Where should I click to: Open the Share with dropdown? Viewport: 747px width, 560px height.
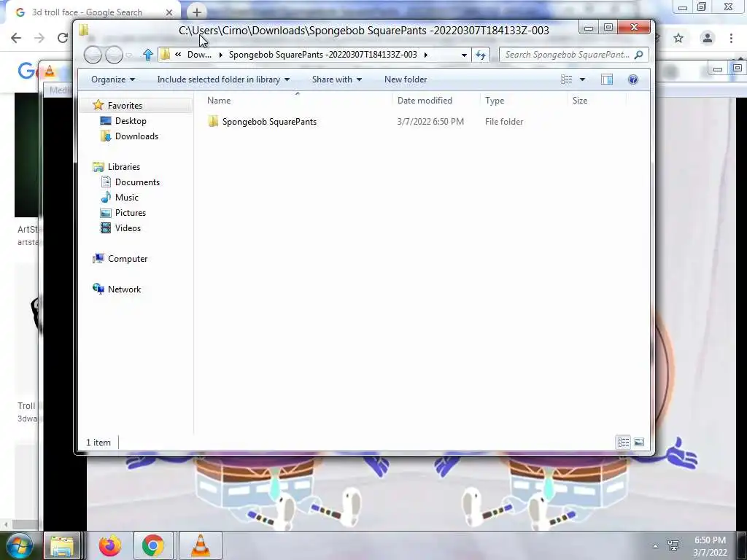pyautogui.click(x=337, y=79)
